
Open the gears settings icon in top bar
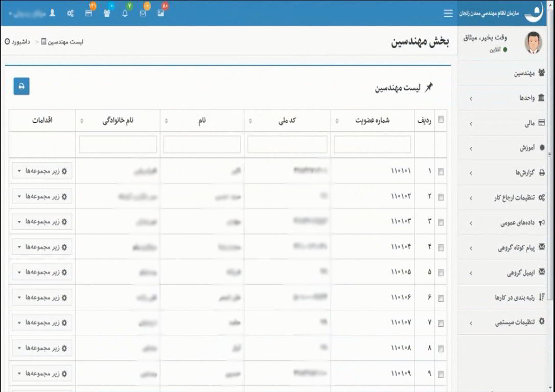coord(71,13)
